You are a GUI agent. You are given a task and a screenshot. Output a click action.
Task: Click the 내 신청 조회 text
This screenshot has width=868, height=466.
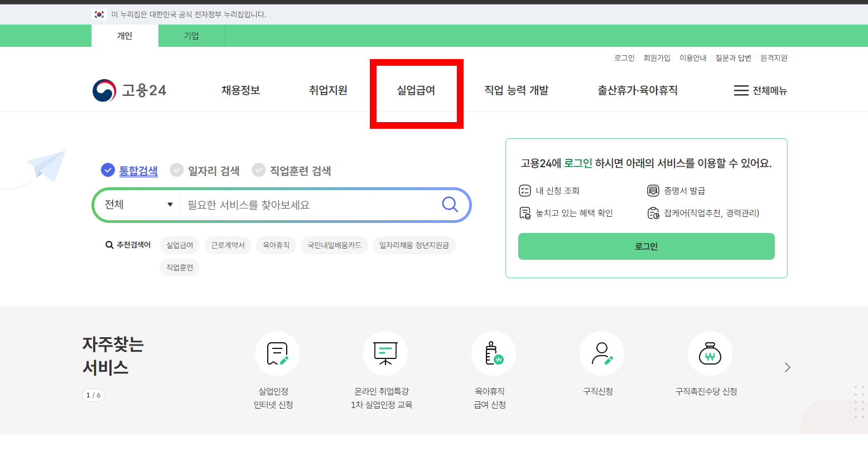(557, 191)
